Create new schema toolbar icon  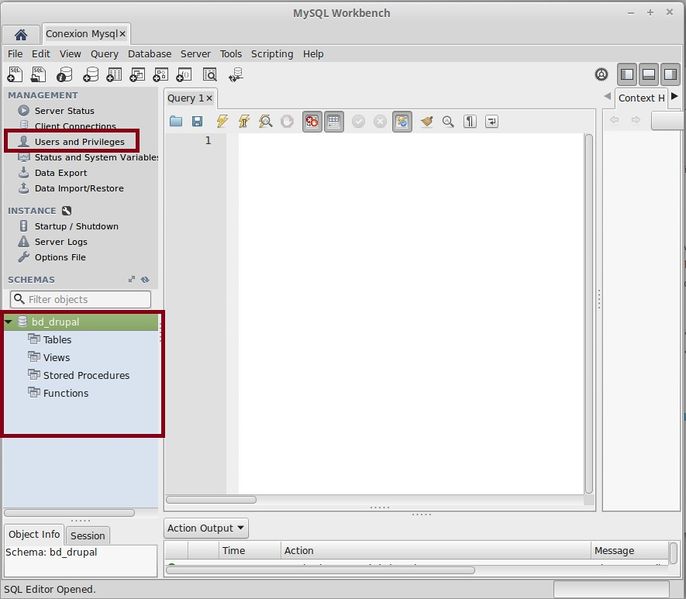pyautogui.click(x=91, y=74)
